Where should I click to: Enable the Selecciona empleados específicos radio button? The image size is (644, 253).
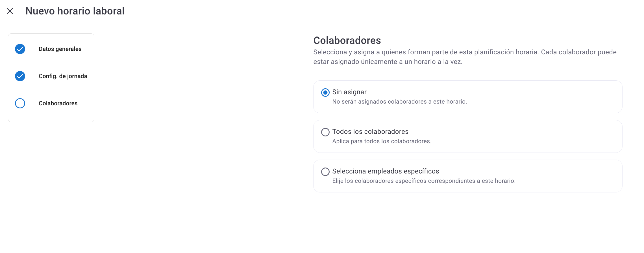click(325, 172)
